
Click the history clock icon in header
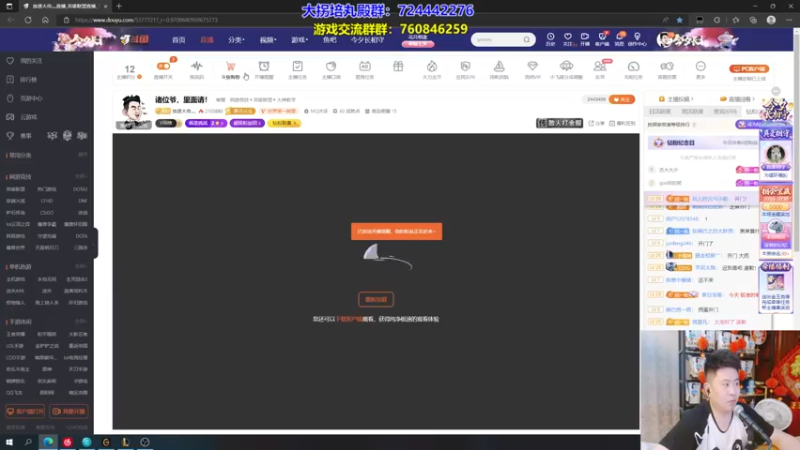pyautogui.click(x=551, y=37)
